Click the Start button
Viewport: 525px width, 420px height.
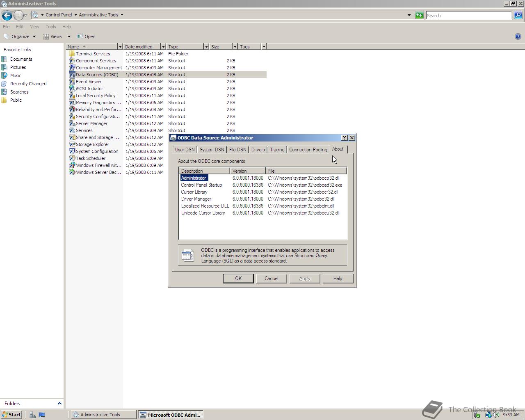click(11, 415)
